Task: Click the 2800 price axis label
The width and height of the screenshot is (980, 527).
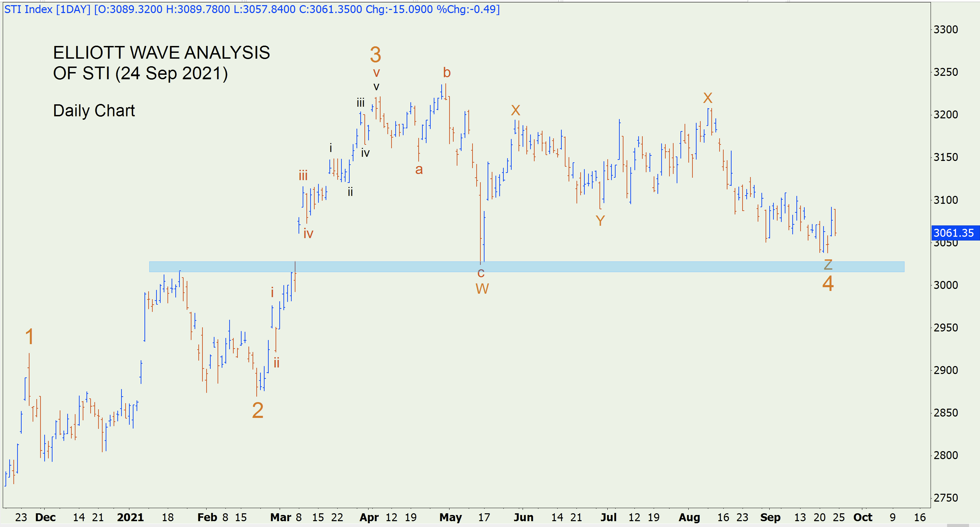Action: 946,456
